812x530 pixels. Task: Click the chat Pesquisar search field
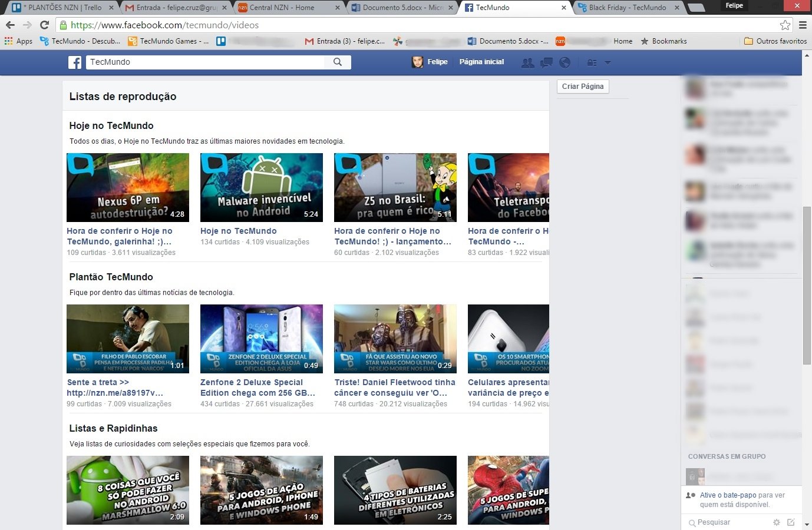728,522
